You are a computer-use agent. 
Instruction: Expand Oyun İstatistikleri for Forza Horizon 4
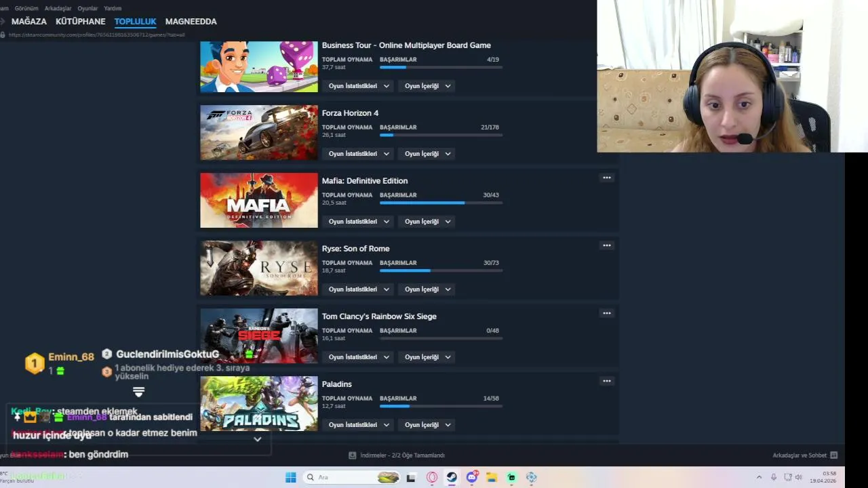coord(358,154)
